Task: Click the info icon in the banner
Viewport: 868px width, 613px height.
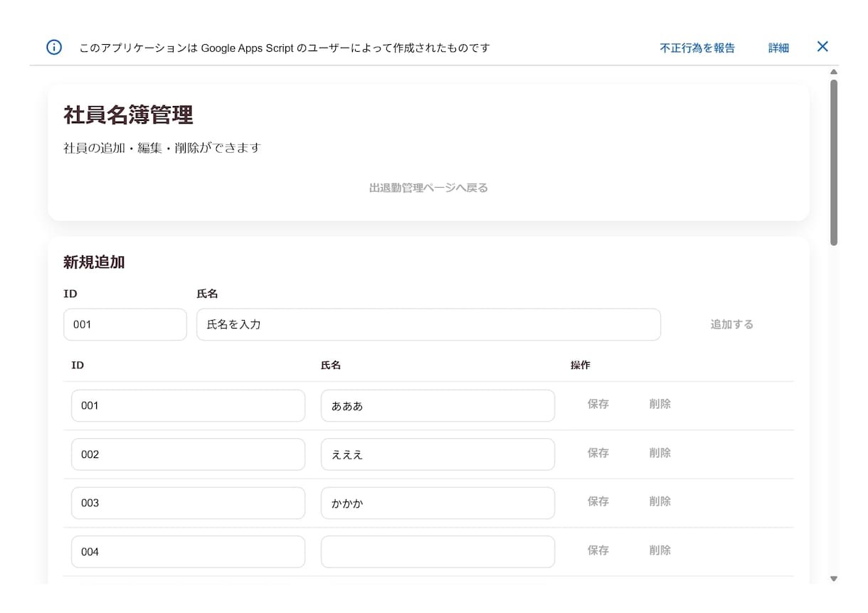Action: (54, 48)
